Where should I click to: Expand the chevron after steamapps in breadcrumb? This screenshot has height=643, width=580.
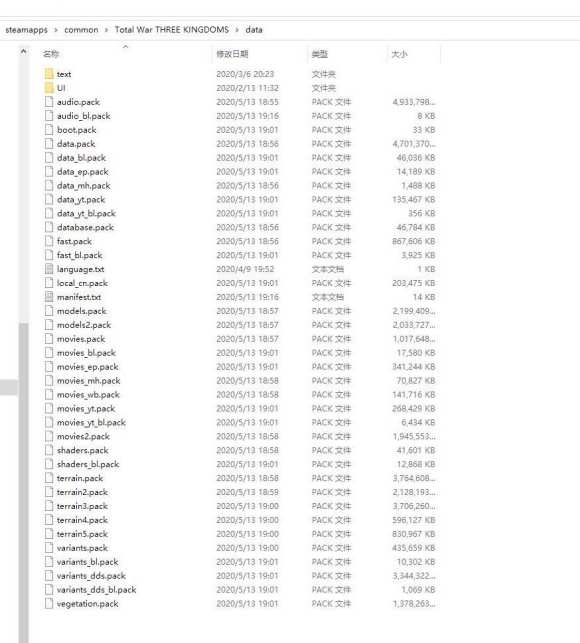click(56, 30)
